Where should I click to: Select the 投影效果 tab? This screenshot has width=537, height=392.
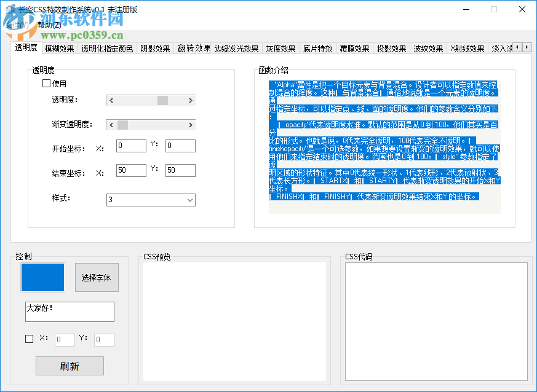pyautogui.click(x=391, y=49)
